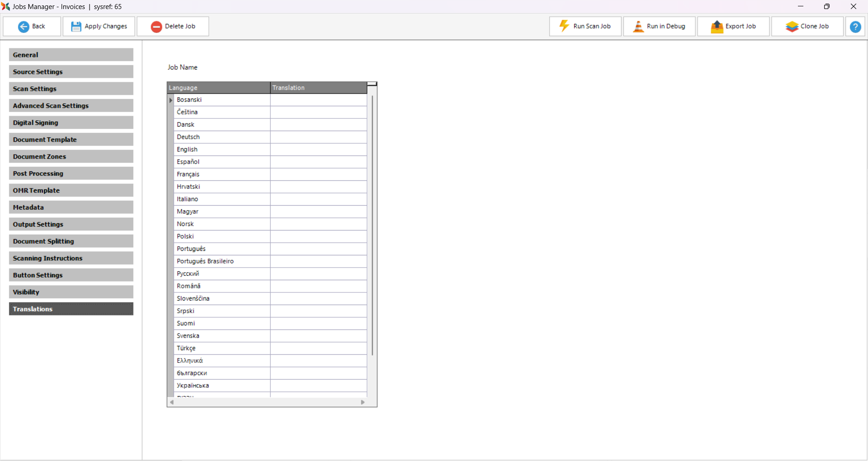Click the Translation cell for English
Screen dimensions: 868x461
(x=318, y=150)
